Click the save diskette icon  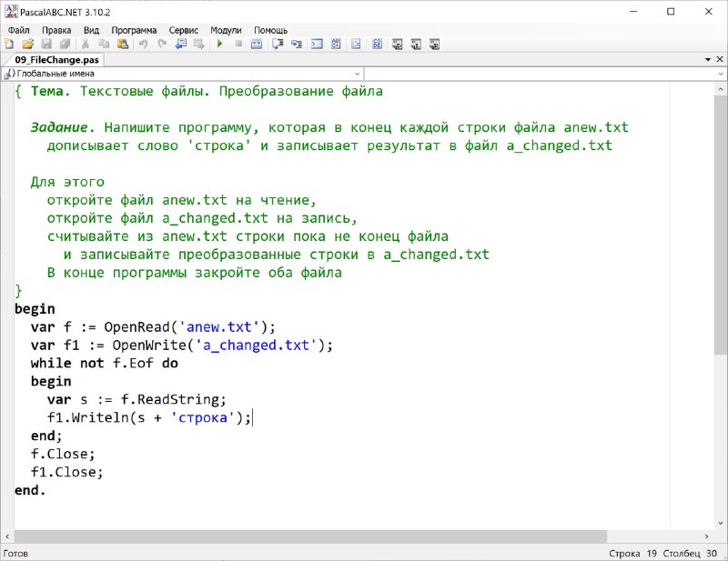[x=46, y=44]
